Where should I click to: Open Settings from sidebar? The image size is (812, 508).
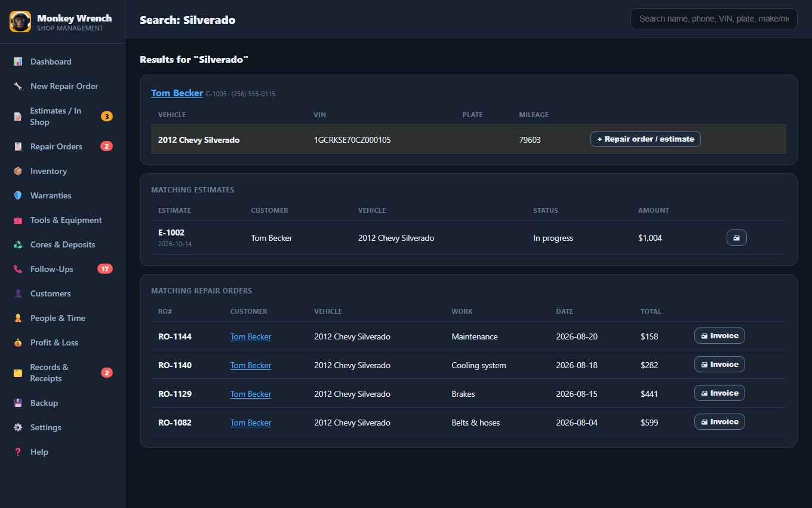[x=62, y=427]
